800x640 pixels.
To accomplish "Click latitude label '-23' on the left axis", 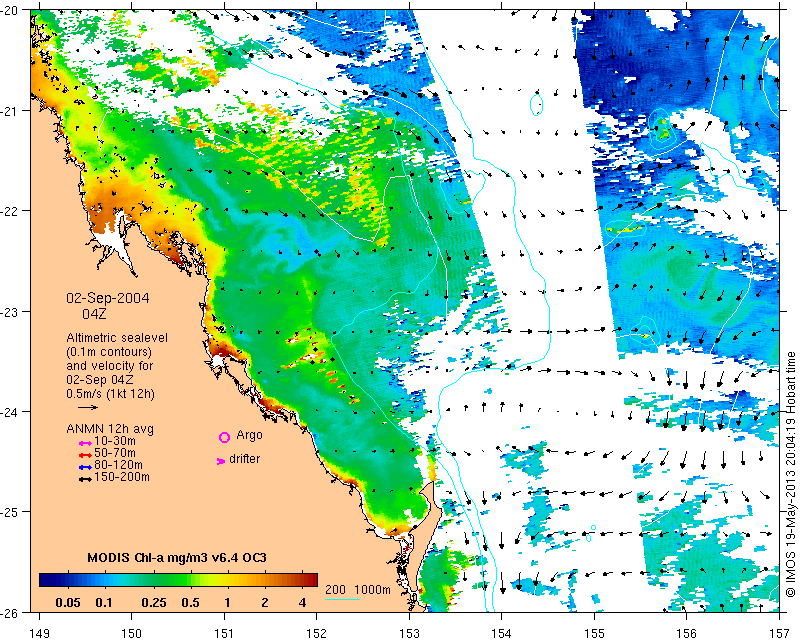I will [9, 311].
